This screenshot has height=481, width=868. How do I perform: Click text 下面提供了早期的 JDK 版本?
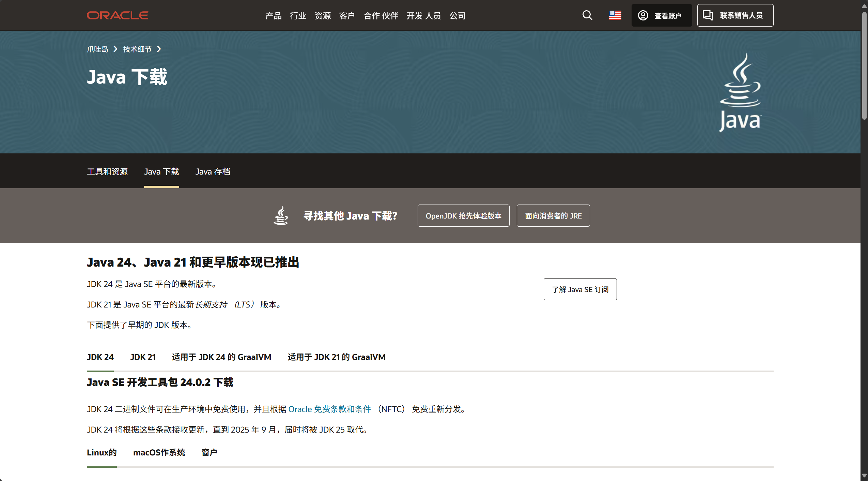[139, 325]
